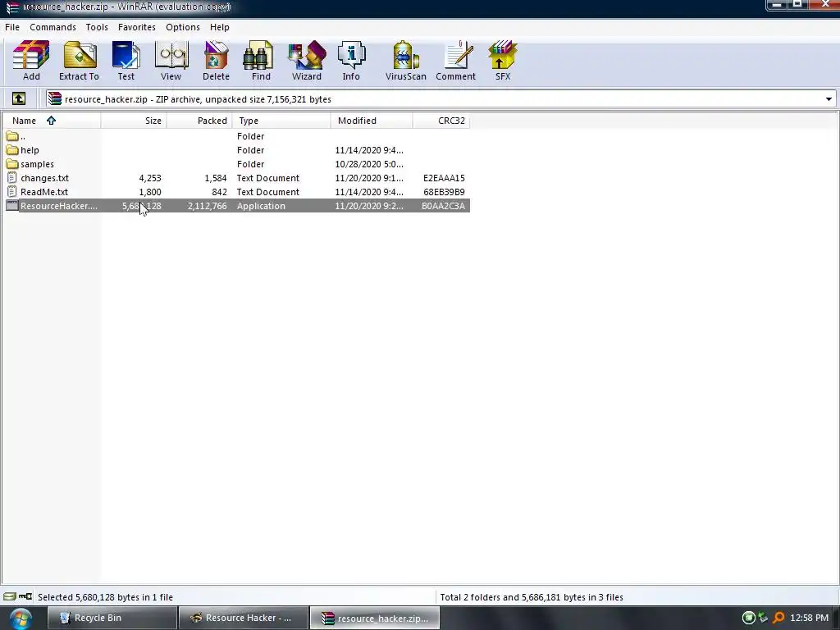Go up one level with the up-arrow button
The width and height of the screenshot is (840, 630).
(x=19, y=98)
